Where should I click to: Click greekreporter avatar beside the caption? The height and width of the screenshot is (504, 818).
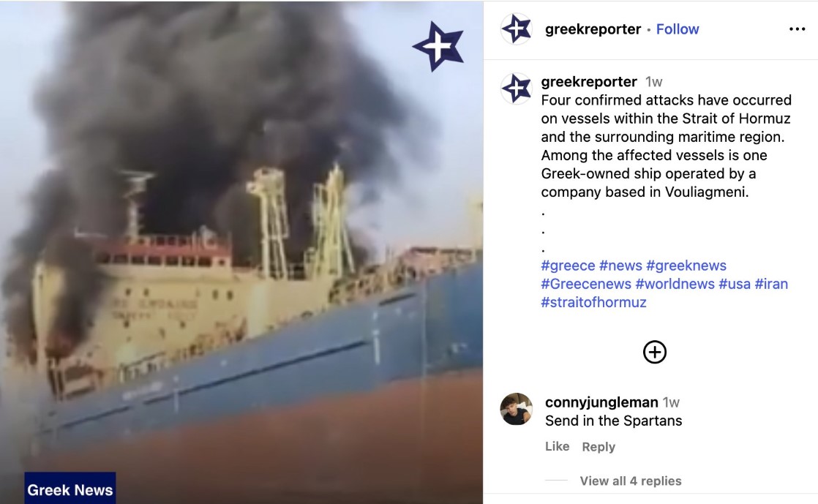516,89
